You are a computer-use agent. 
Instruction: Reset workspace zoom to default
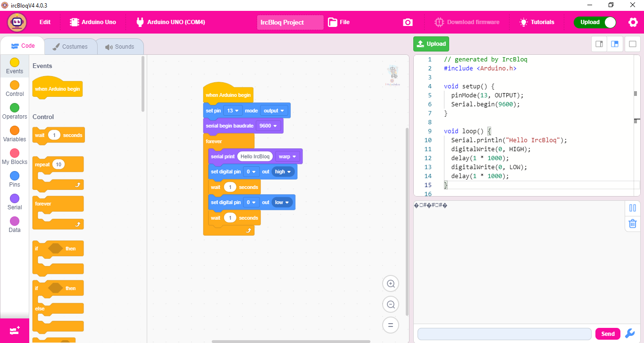pos(391,325)
